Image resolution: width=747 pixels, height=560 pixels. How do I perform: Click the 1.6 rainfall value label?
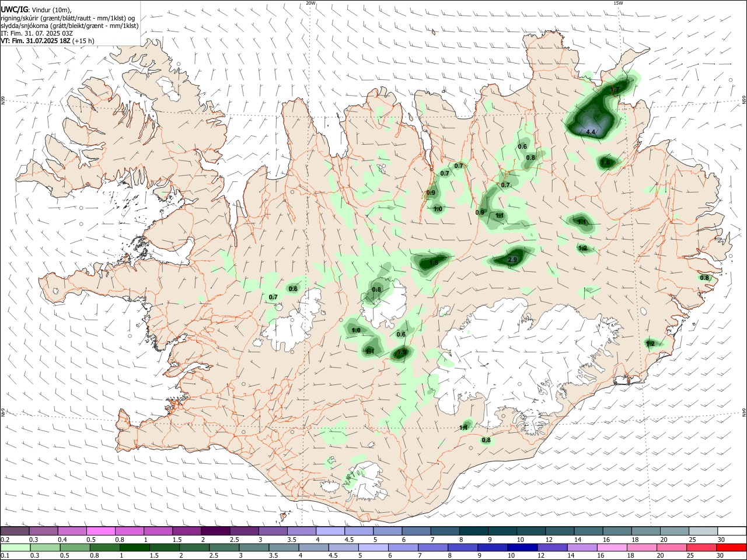606,162
